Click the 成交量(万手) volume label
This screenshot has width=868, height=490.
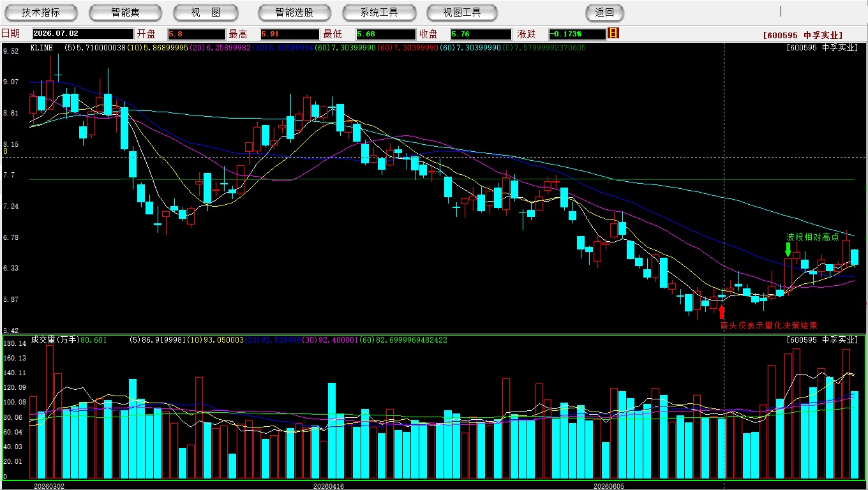pos(55,340)
